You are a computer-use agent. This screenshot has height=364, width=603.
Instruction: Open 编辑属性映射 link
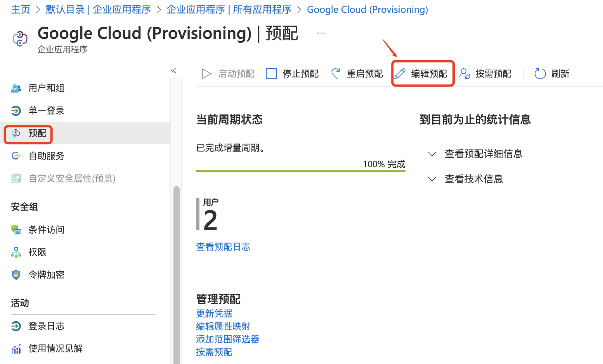pos(223,326)
